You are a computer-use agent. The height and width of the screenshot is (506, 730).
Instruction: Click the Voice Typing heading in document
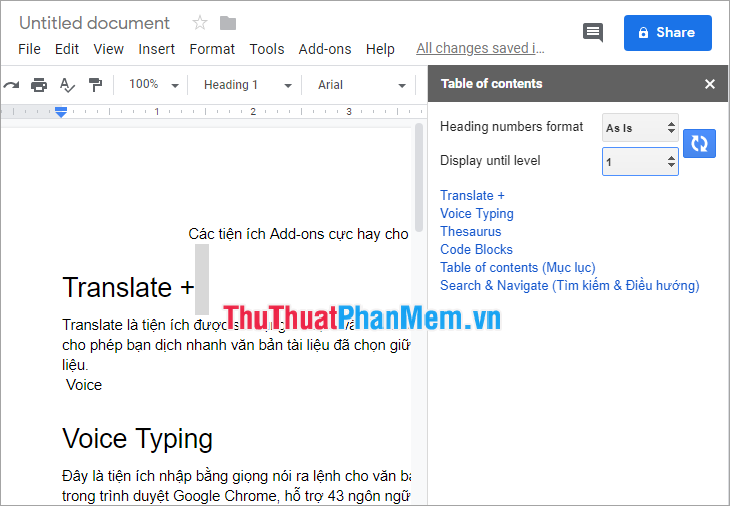(x=137, y=439)
